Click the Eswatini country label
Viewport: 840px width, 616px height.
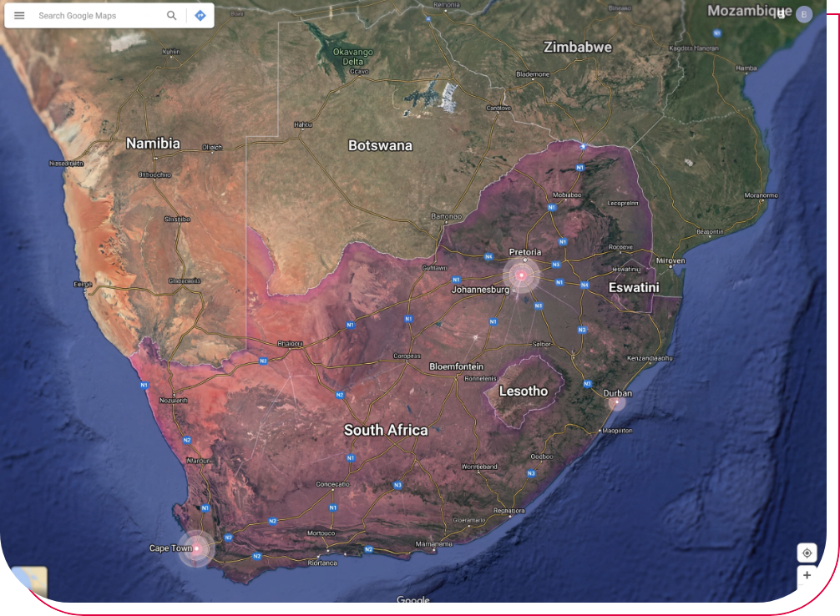(x=634, y=287)
